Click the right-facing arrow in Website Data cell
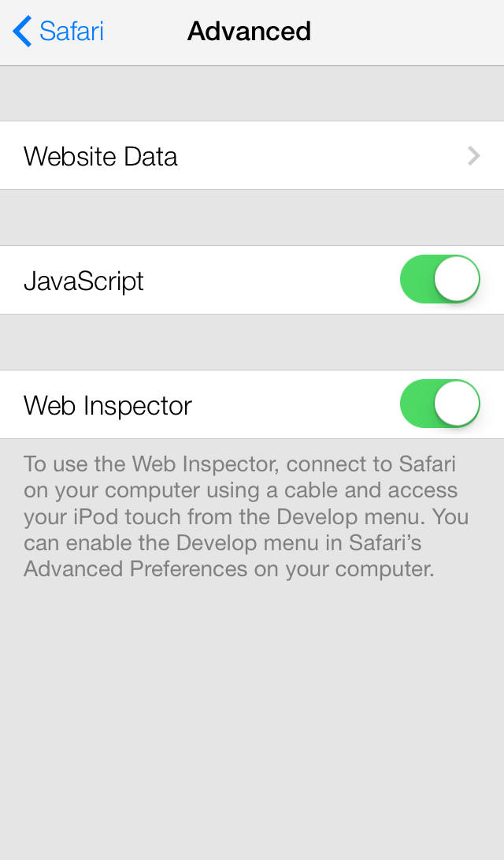Image resolution: width=504 pixels, height=860 pixels. click(472, 155)
